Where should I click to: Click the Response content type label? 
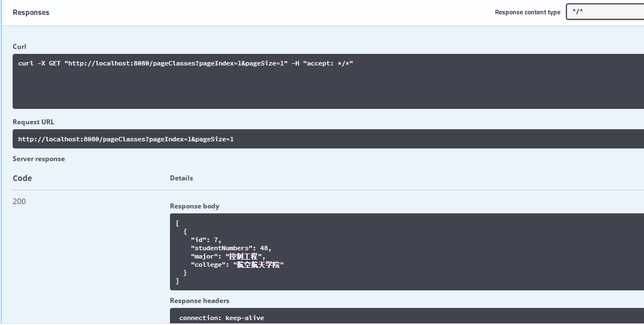(527, 12)
